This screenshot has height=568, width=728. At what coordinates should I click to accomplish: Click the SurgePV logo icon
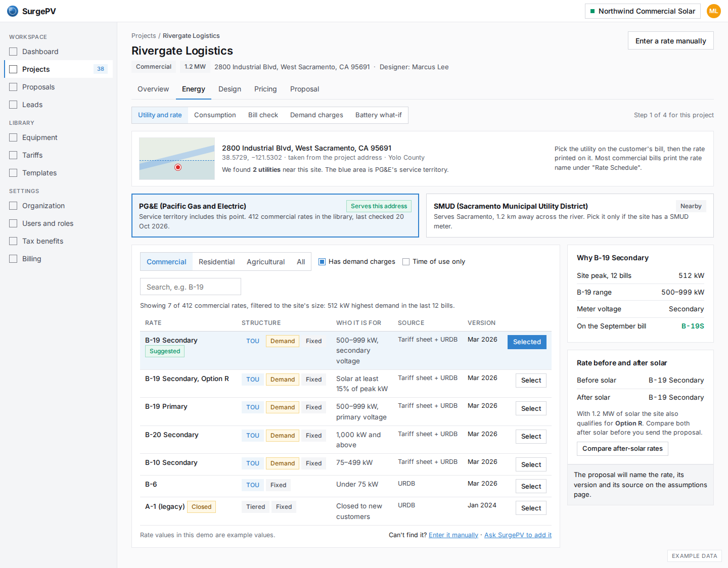tap(13, 11)
